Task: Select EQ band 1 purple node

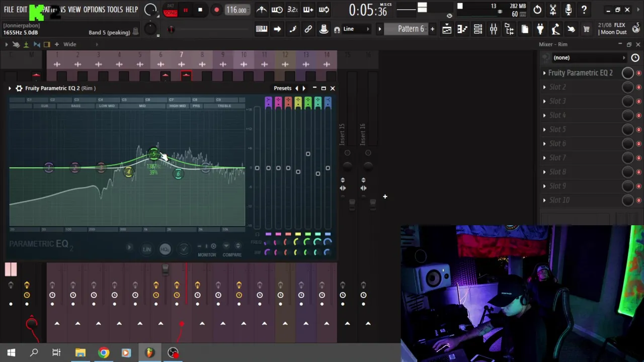Action: (x=49, y=167)
